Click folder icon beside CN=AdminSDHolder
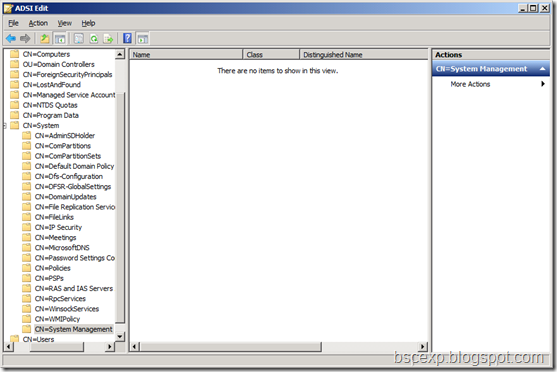Screen dimensions: 557x372 click(26, 135)
